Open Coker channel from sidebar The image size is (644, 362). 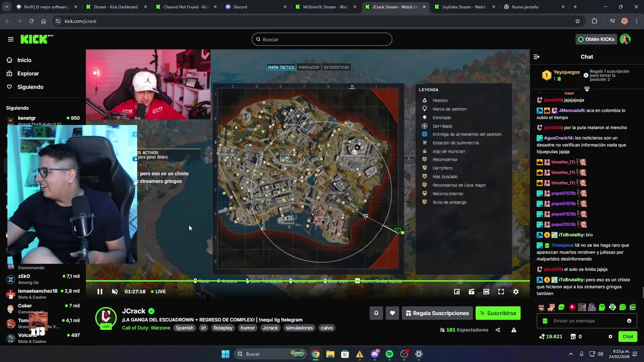pos(43,308)
